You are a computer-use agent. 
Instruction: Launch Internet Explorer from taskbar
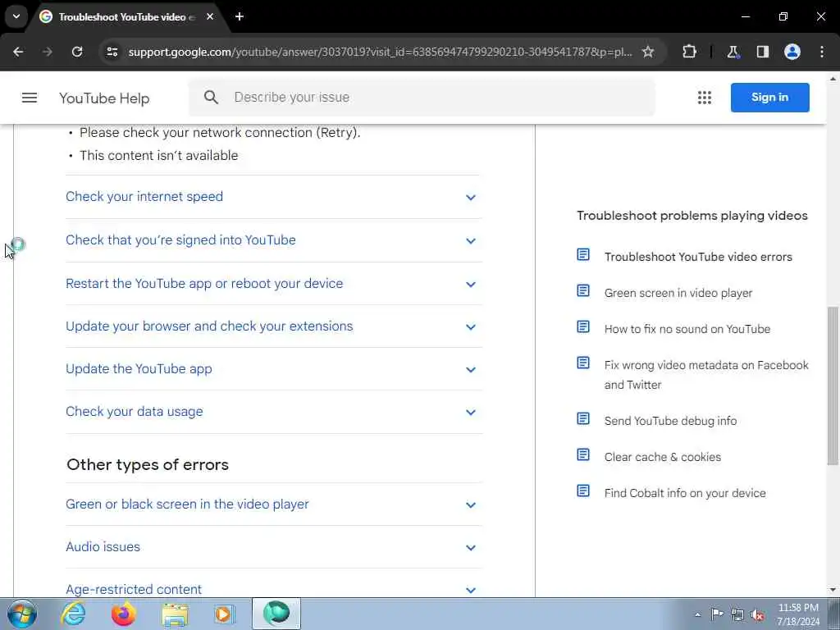click(73, 614)
